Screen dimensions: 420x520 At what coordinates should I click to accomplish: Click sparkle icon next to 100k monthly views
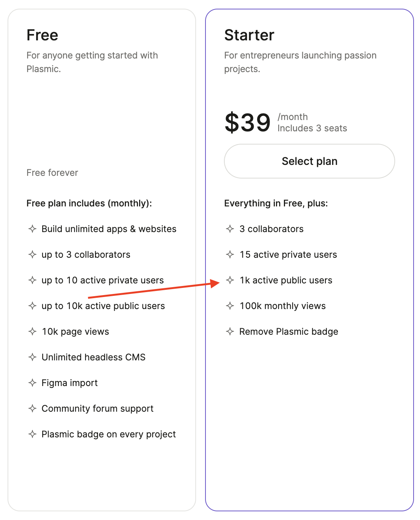230,306
